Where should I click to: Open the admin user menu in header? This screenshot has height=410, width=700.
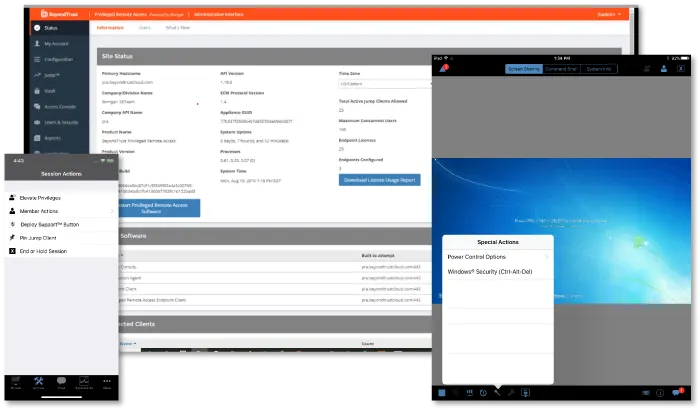tap(609, 14)
